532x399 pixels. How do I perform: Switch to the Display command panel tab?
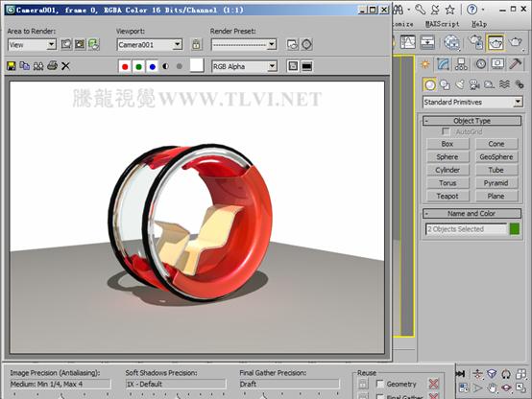pos(497,64)
